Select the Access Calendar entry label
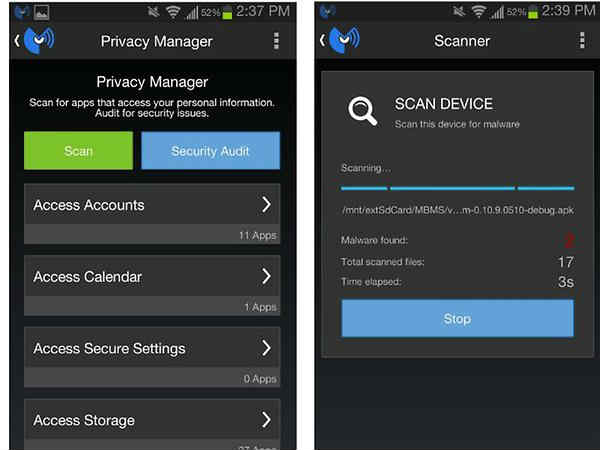This screenshot has height=450, width=600. pos(88,276)
